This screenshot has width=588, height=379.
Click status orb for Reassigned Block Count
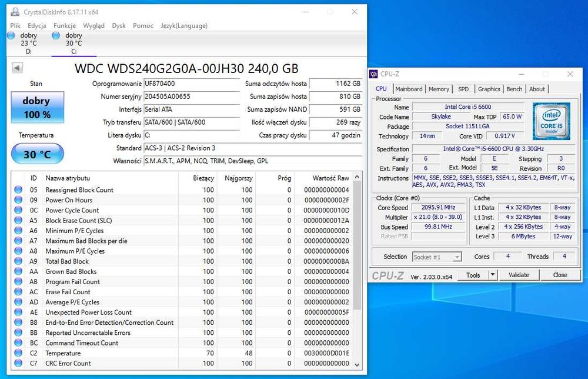tap(18, 189)
